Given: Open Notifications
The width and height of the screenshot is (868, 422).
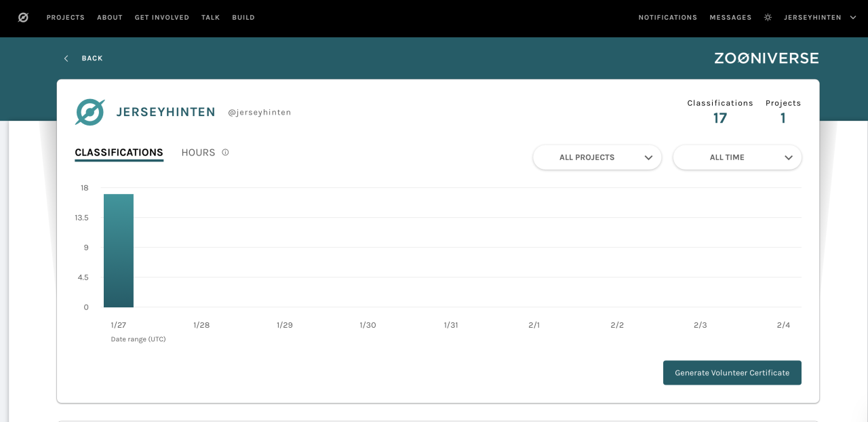Looking at the screenshot, I should [x=668, y=18].
